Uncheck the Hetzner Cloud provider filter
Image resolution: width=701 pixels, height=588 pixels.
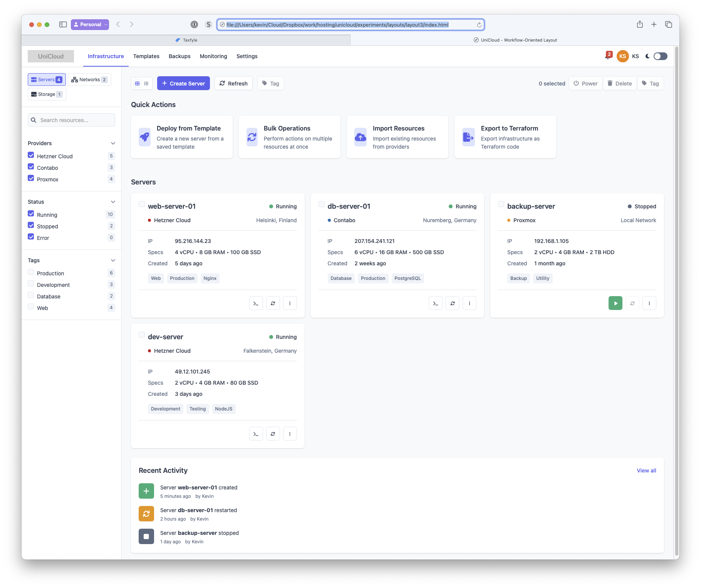pyautogui.click(x=31, y=155)
